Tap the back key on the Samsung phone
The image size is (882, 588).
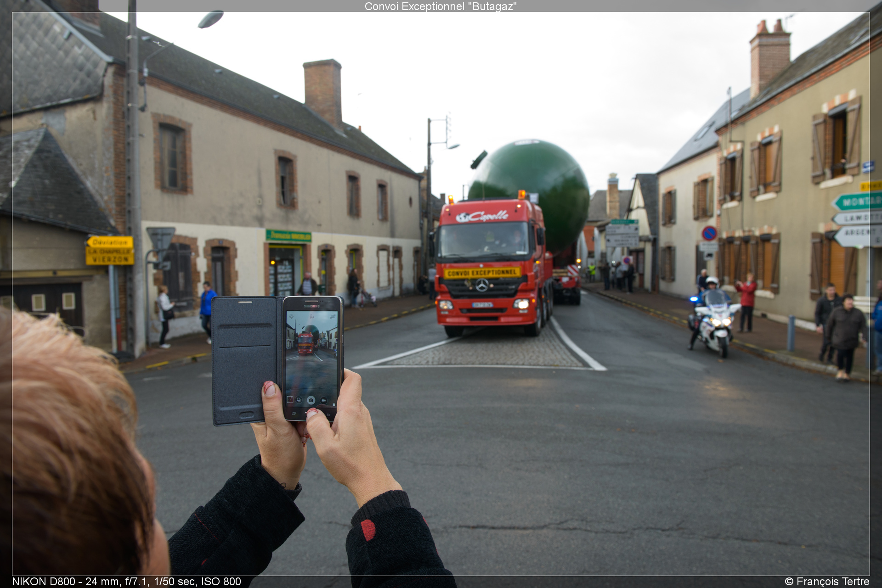[x=328, y=415]
